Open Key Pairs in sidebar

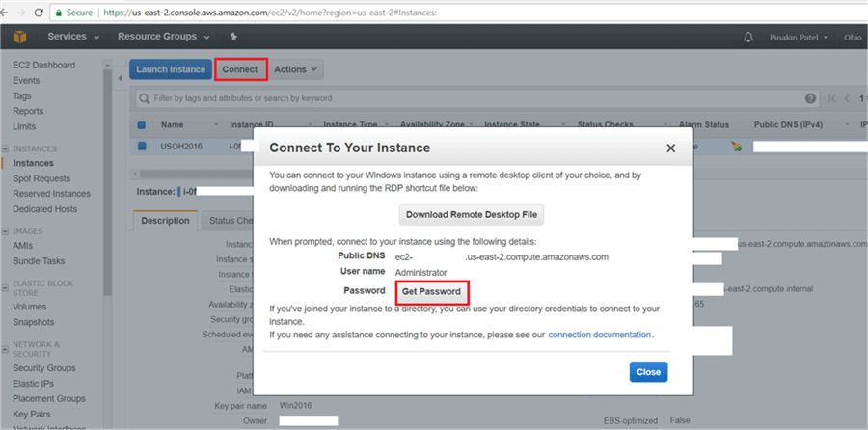click(x=32, y=414)
